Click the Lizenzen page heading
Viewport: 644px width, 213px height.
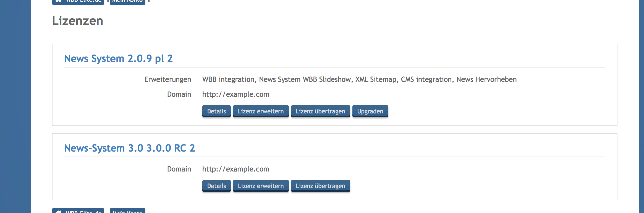(77, 21)
